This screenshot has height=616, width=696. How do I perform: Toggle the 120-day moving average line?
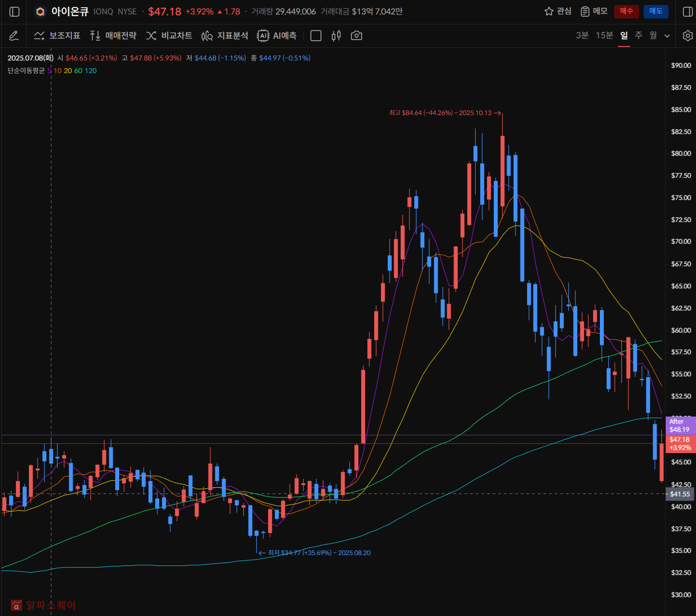pos(91,71)
